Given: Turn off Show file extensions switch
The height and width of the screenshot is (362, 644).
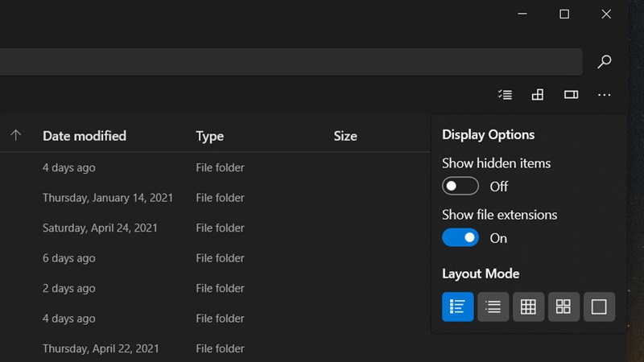Looking at the screenshot, I should (460, 237).
